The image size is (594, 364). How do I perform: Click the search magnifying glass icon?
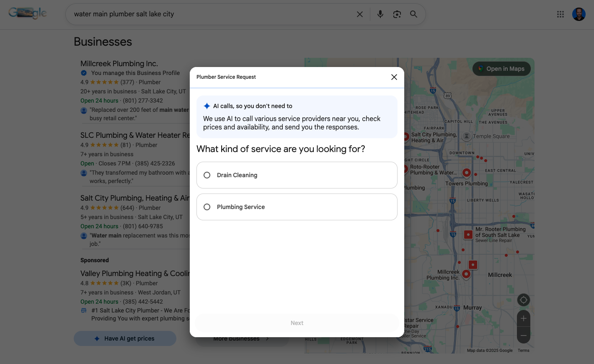click(x=413, y=14)
